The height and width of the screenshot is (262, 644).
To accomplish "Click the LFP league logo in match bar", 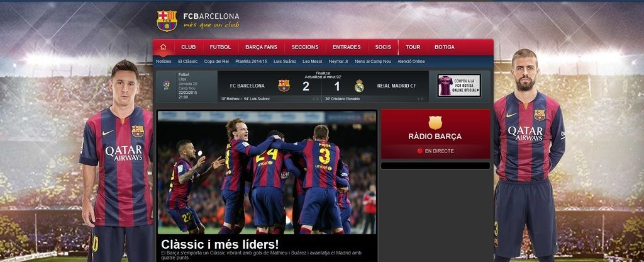I will tap(166, 86).
